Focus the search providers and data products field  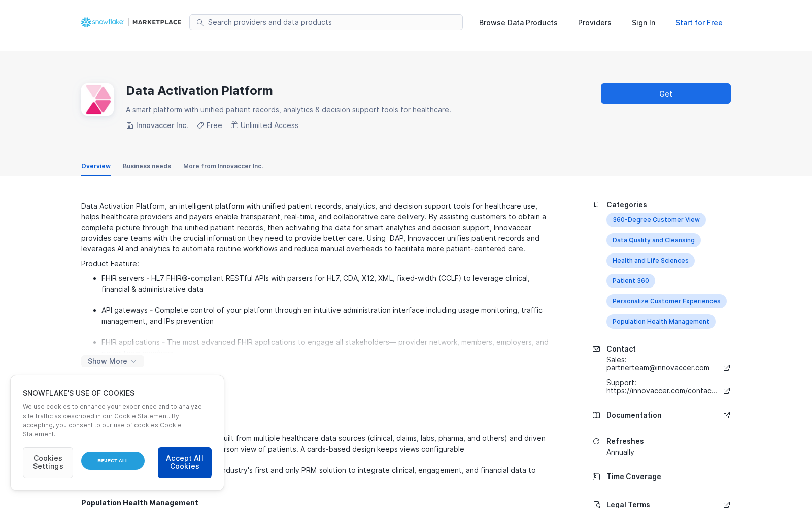point(326,22)
